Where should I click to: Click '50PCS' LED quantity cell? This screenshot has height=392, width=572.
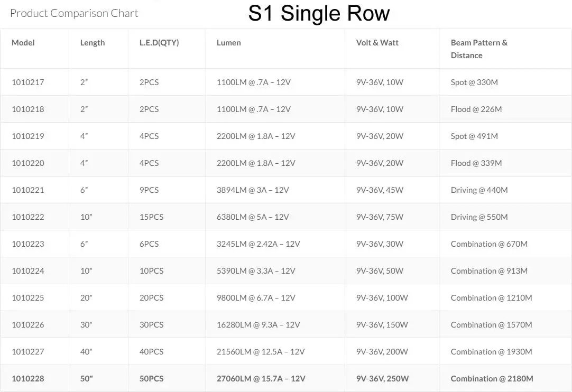point(151,379)
